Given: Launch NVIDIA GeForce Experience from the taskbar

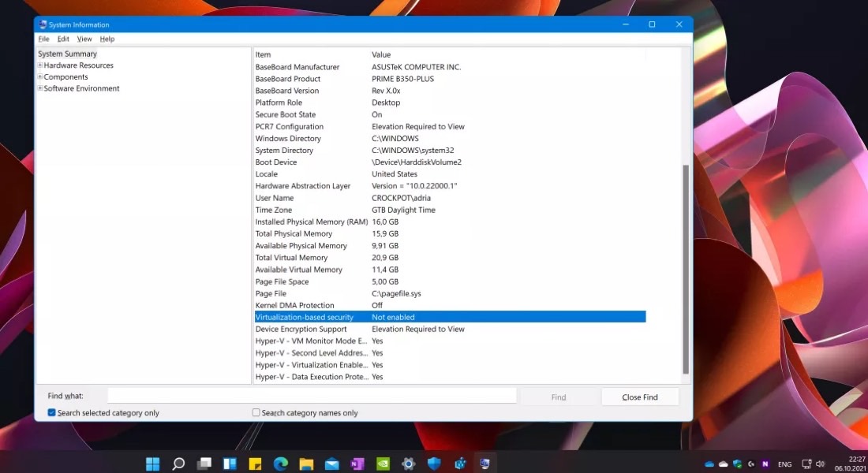Looking at the screenshot, I should click(x=382, y=464).
